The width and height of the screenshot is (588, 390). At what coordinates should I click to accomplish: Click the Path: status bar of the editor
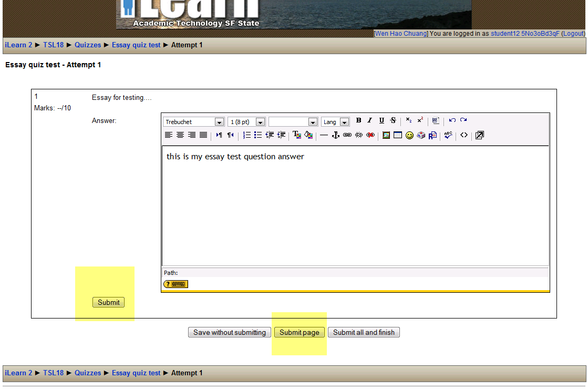[356, 273]
